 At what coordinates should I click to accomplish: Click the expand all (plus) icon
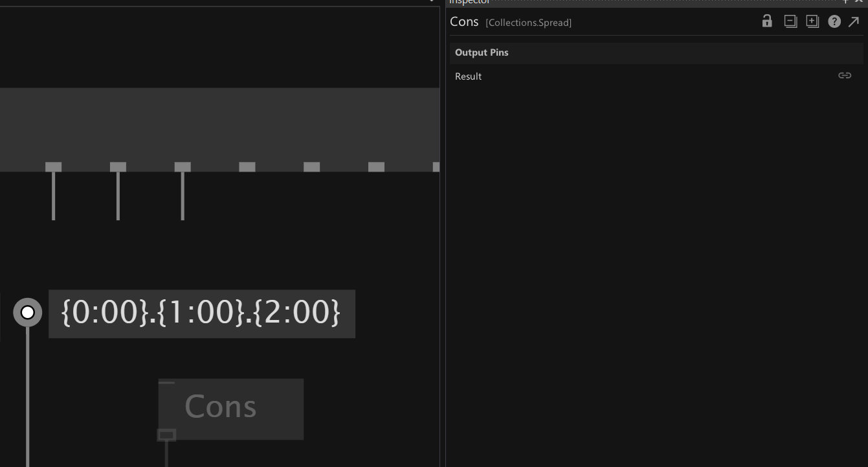[812, 21]
